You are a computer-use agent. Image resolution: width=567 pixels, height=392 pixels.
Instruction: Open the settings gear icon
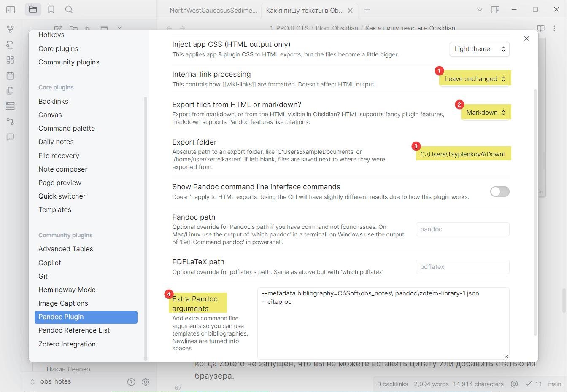(x=146, y=382)
